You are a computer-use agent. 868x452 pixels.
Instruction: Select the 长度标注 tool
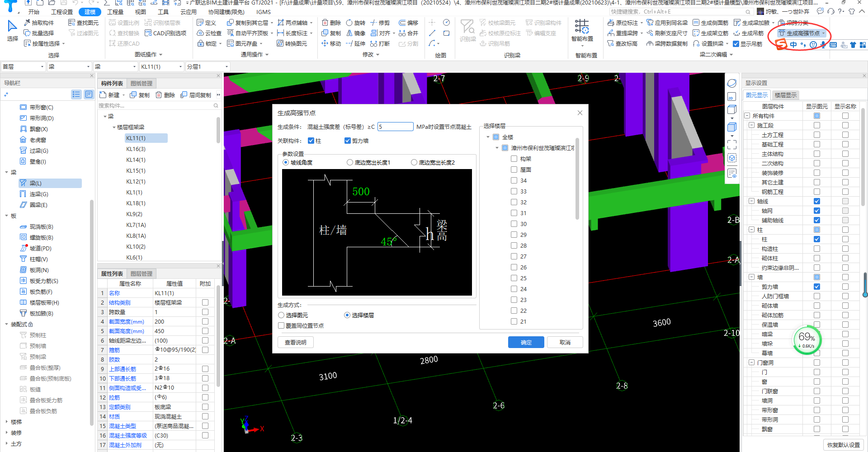click(295, 33)
